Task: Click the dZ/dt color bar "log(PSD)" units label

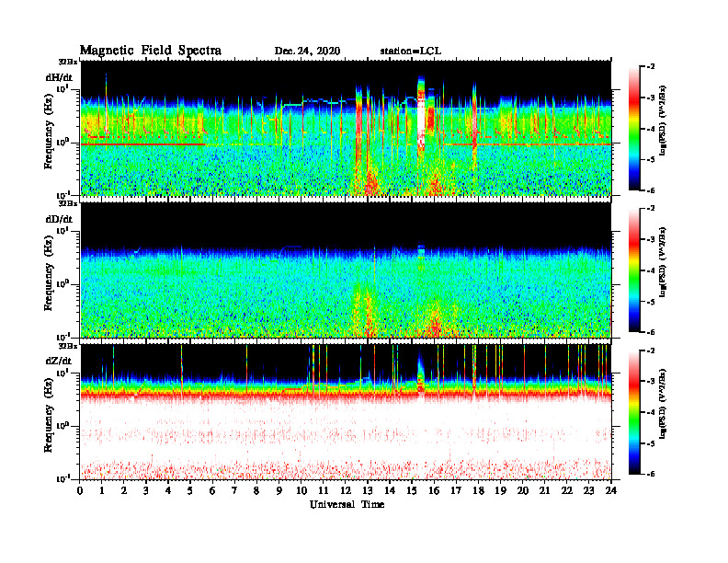Action: click(x=663, y=403)
